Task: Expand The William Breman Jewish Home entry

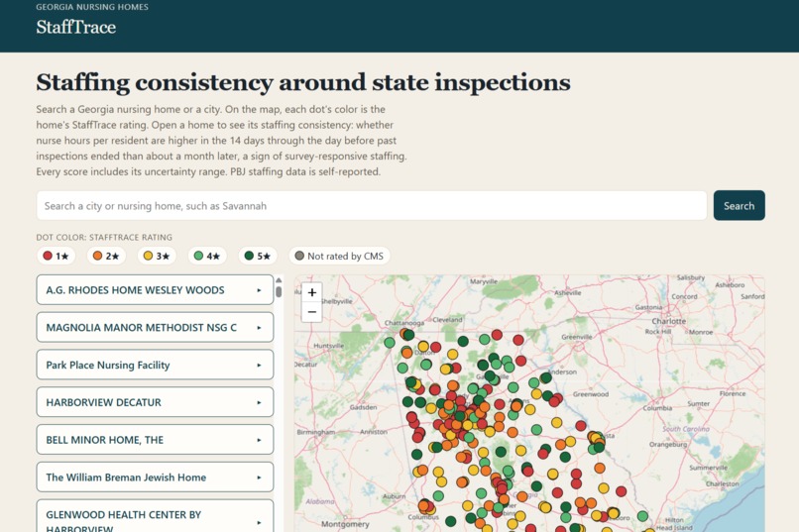Action: (x=155, y=478)
